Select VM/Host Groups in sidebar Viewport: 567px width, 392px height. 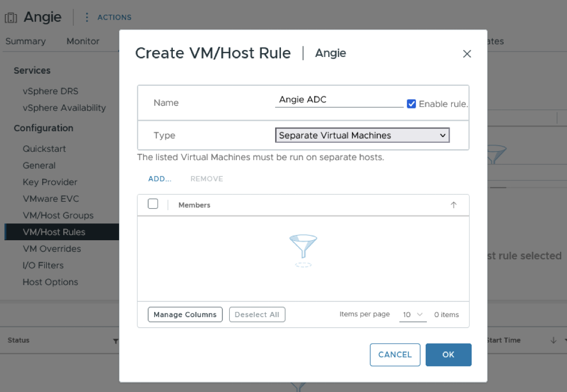tap(58, 215)
